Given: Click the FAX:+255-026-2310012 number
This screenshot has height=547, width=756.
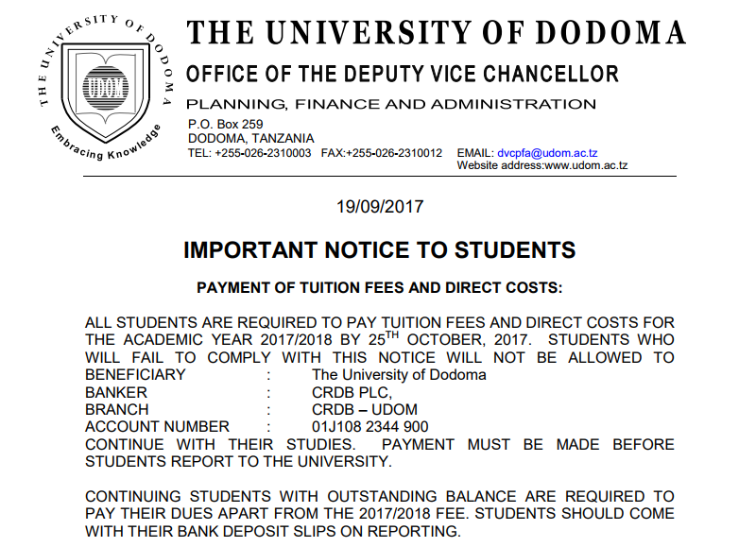Looking at the screenshot, I should 382,153.
